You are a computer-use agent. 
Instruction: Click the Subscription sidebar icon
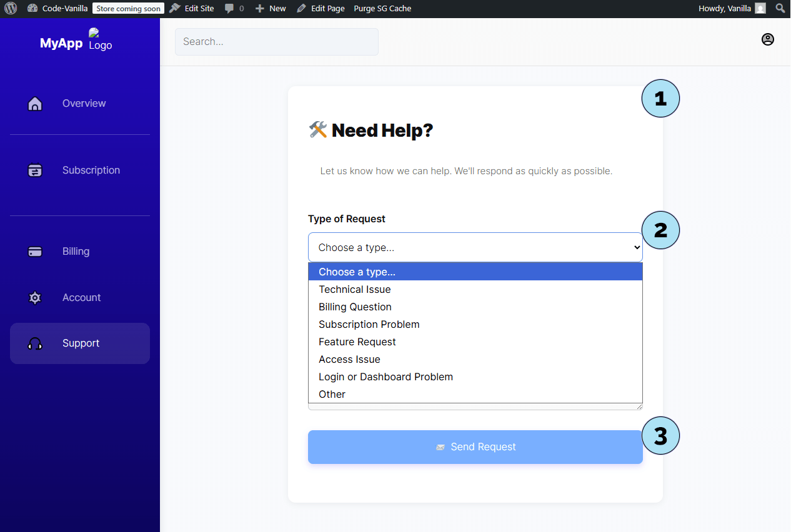point(35,170)
